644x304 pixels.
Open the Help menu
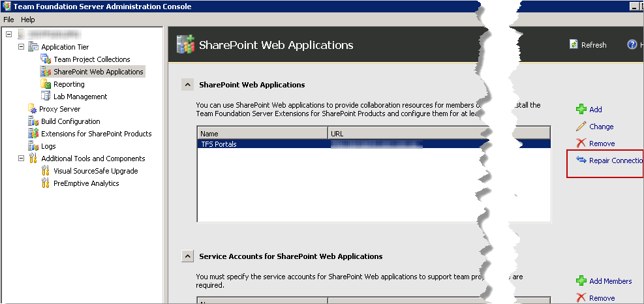coord(28,20)
